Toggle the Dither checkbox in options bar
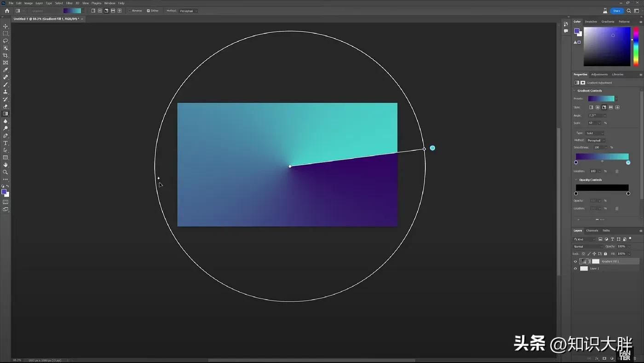This screenshot has height=363, width=644. 147,10
